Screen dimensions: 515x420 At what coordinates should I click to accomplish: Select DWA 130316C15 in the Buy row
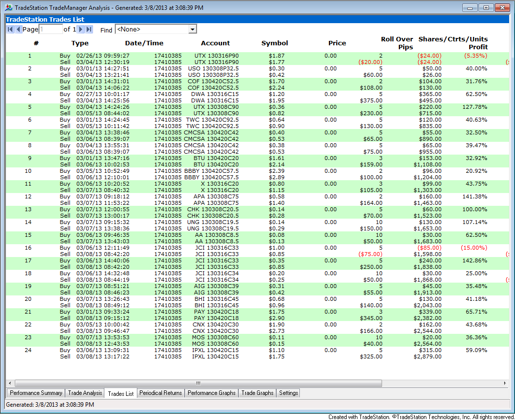(215, 94)
